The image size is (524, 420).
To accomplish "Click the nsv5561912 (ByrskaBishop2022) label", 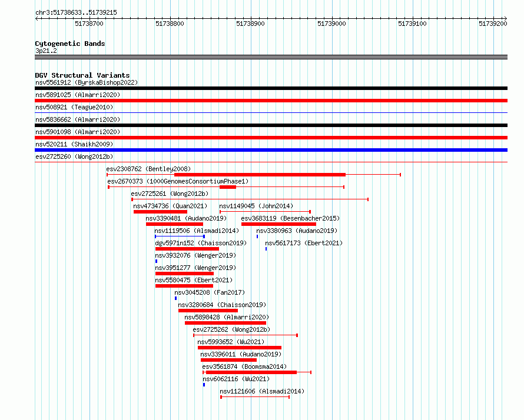I will pyautogui.click(x=87, y=82).
